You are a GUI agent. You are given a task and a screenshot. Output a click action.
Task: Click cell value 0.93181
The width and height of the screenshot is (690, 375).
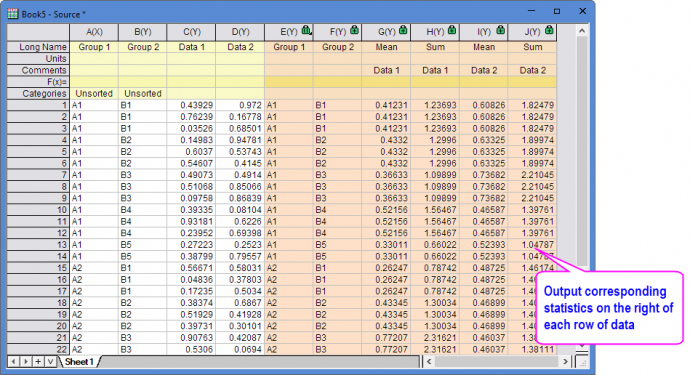[191, 221]
